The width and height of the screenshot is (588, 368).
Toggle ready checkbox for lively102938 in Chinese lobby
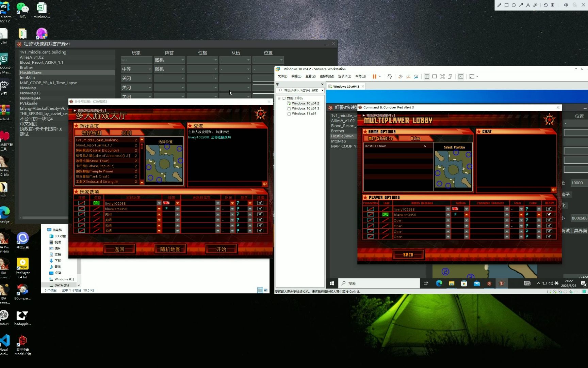[260, 203]
